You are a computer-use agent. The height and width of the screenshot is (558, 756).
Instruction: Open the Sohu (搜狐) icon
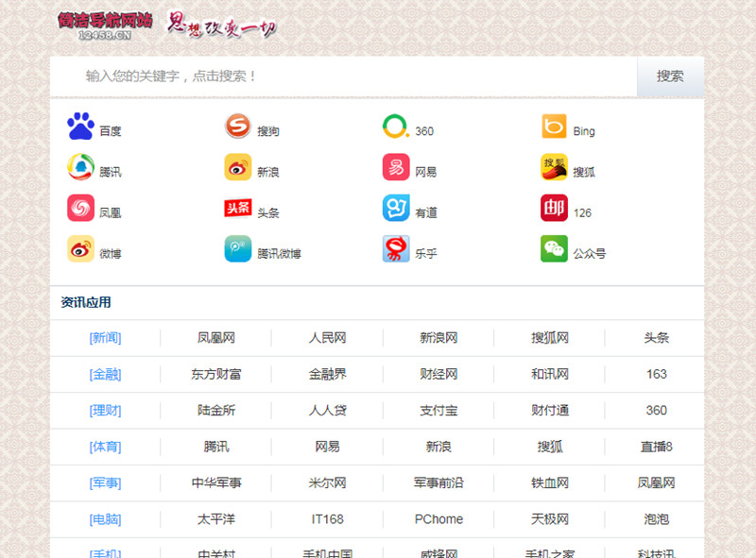click(554, 167)
